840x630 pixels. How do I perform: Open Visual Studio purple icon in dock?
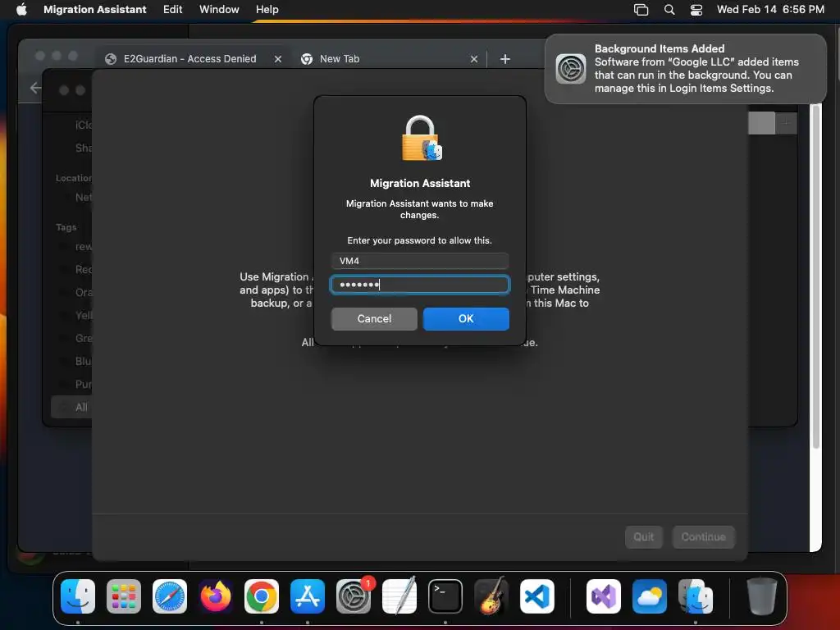tap(604, 596)
